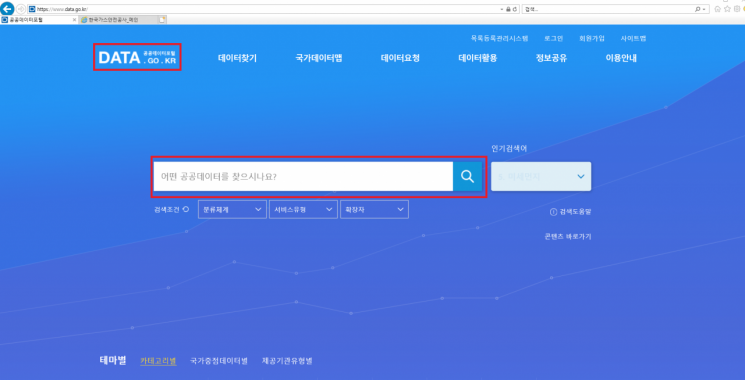Image resolution: width=745 pixels, height=380 pixels.
Task: Open a new browser tab
Action: pyautogui.click(x=162, y=20)
